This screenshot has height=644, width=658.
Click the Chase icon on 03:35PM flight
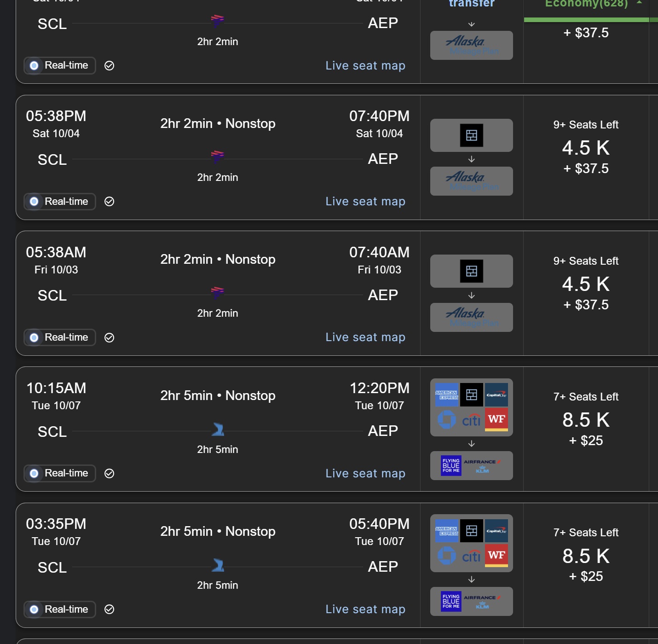pyautogui.click(x=447, y=556)
